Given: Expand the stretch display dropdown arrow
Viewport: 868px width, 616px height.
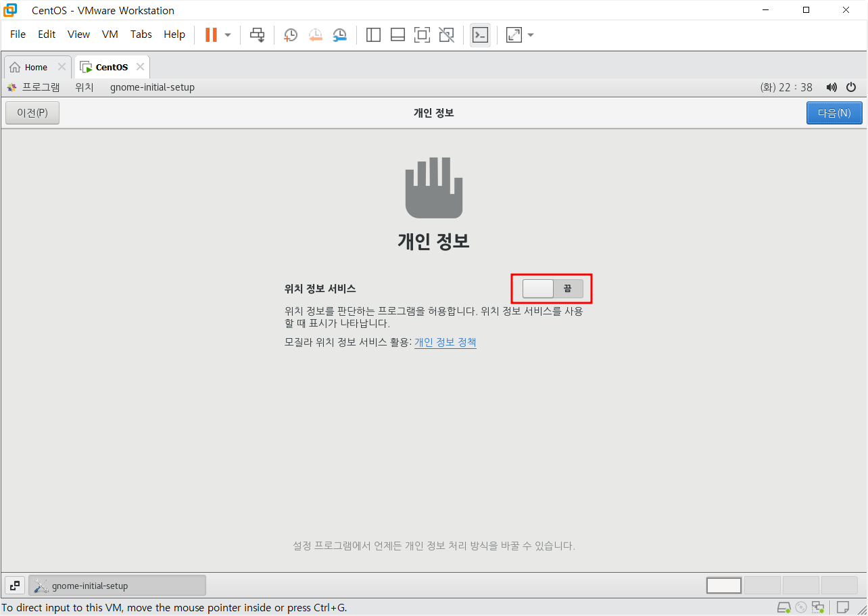Looking at the screenshot, I should [x=531, y=34].
